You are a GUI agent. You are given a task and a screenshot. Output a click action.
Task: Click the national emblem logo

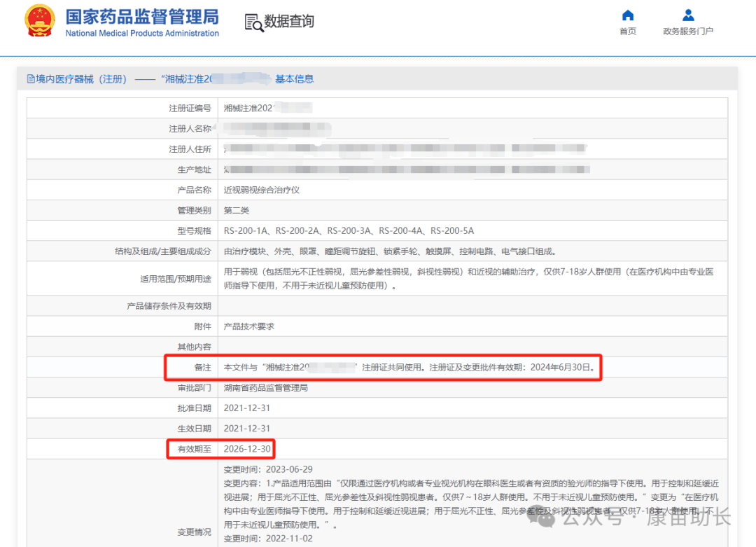coord(40,21)
